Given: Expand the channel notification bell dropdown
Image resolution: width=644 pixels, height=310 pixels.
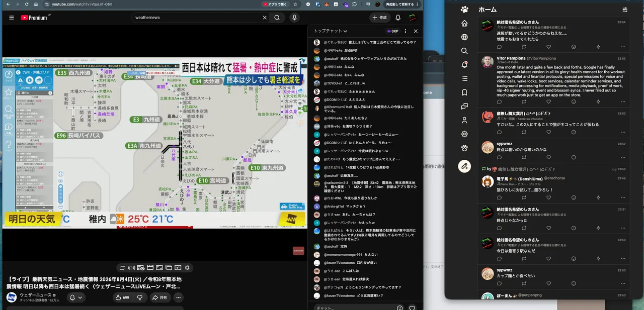Looking at the screenshot, I should click(76, 297).
